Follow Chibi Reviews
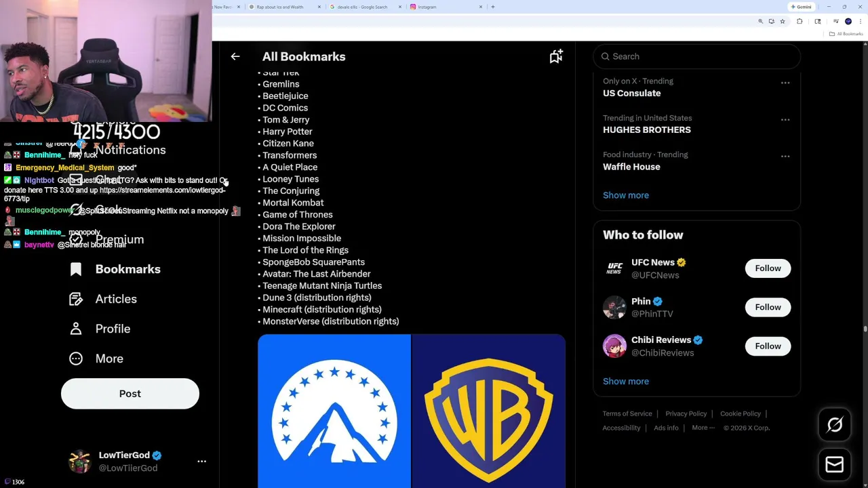 click(768, 346)
